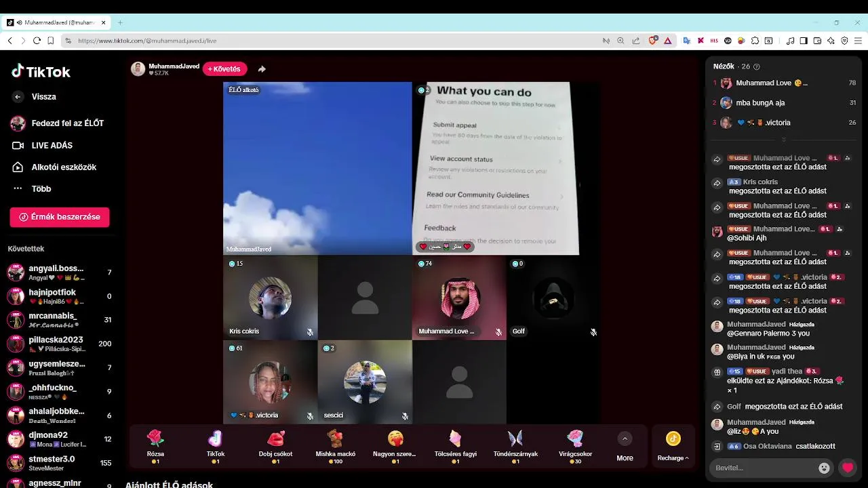The height and width of the screenshot is (488, 868).
Task: Open MuhammadJaved host avatar
Action: [x=138, y=69]
